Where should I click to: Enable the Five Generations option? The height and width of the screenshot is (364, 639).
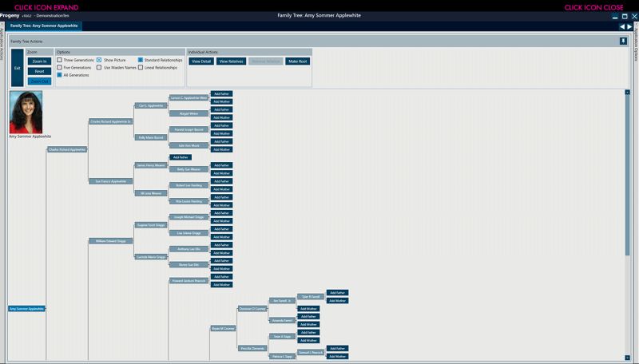tap(59, 67)
